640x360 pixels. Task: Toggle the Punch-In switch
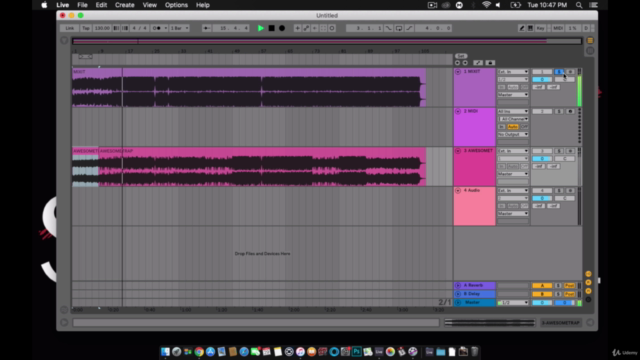(x=389, y=28)
